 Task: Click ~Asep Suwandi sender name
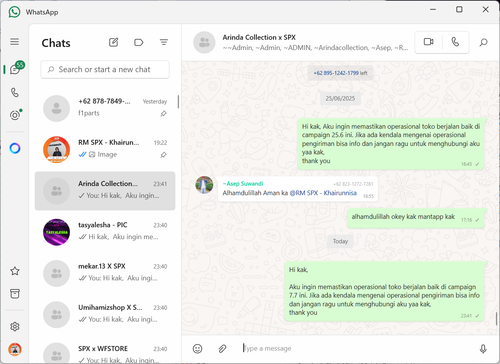pos(243,184)
